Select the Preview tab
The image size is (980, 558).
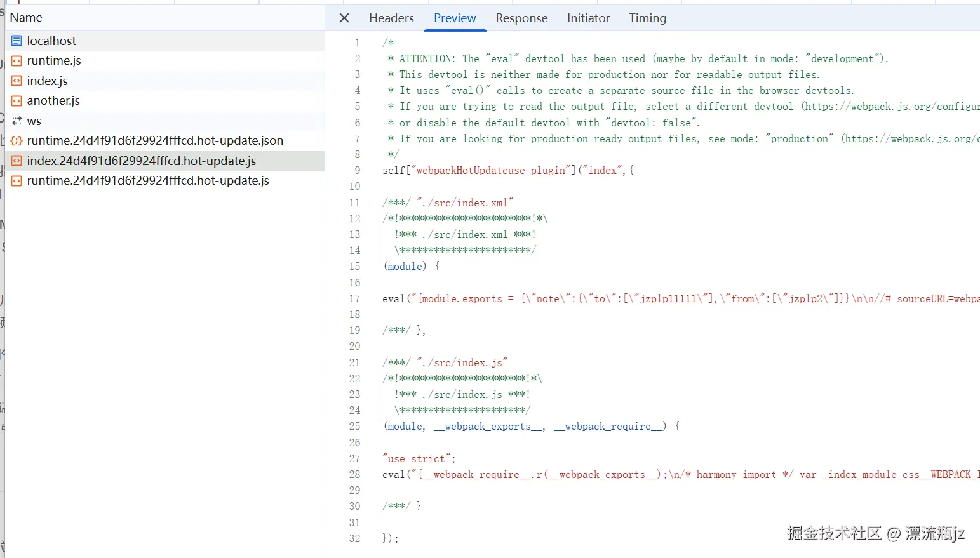click(455, 18)
